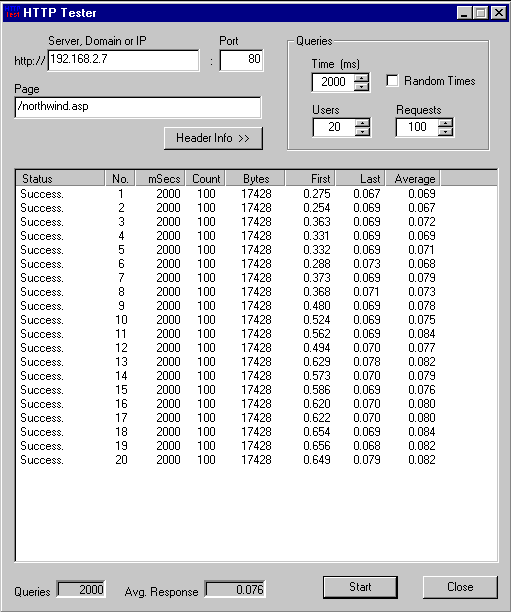Sort by the First column header
Image resolution: width=511 pixels, height=612 pixels.
click(x=310, y=179)
